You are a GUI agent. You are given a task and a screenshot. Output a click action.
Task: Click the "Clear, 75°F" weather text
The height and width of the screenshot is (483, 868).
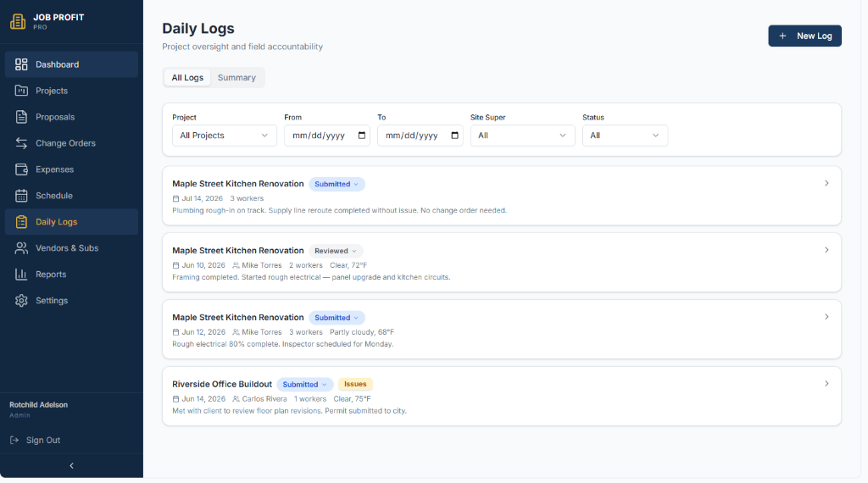point(352,399)
